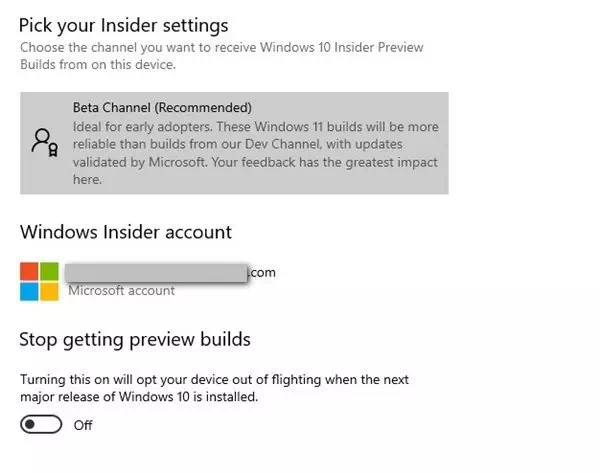Click the blue square of Microsoft logo

29,292
